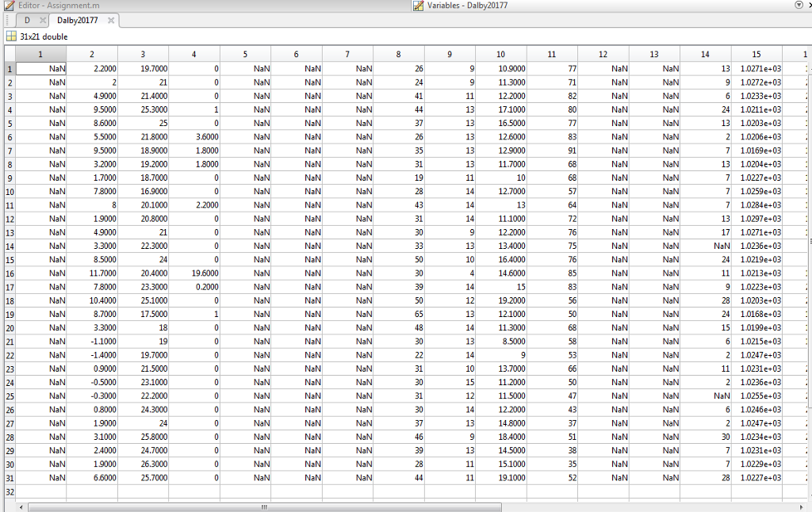Viewport: 812px width, 512px height.
Task: Select column header 12
Action: 603,54
